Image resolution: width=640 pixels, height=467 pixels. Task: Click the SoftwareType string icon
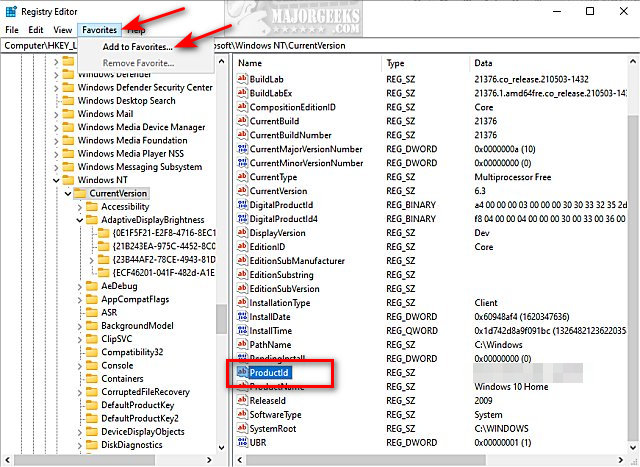(x=242, y=414)
